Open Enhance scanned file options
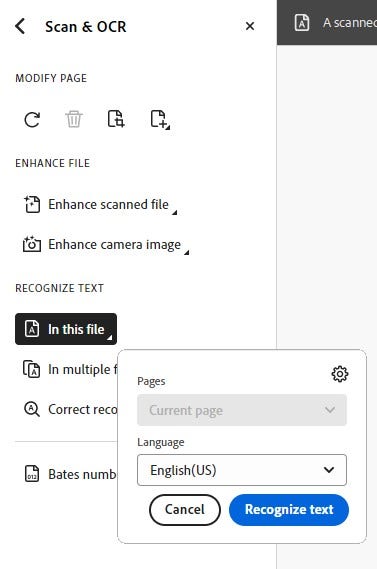The image size is (377, 569). pos(100,205)
